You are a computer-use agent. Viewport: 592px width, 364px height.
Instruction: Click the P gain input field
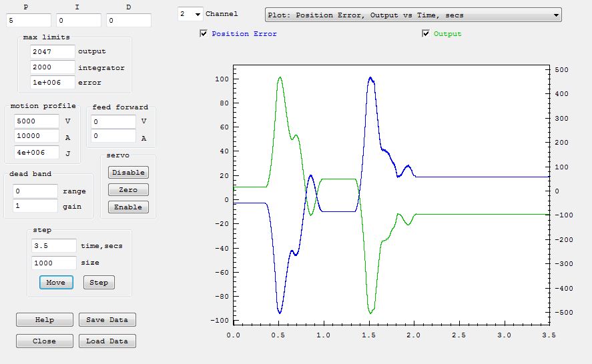coord(28,21)
